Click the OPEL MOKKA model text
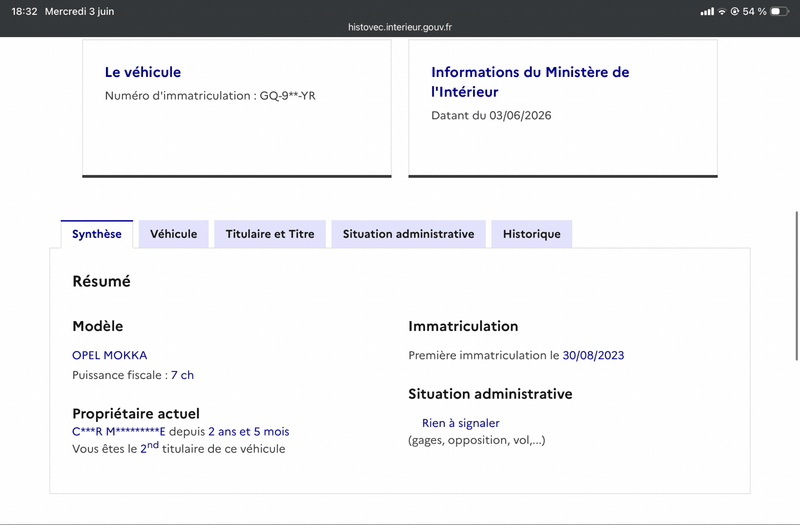800x525 pixels. (110, 355)
